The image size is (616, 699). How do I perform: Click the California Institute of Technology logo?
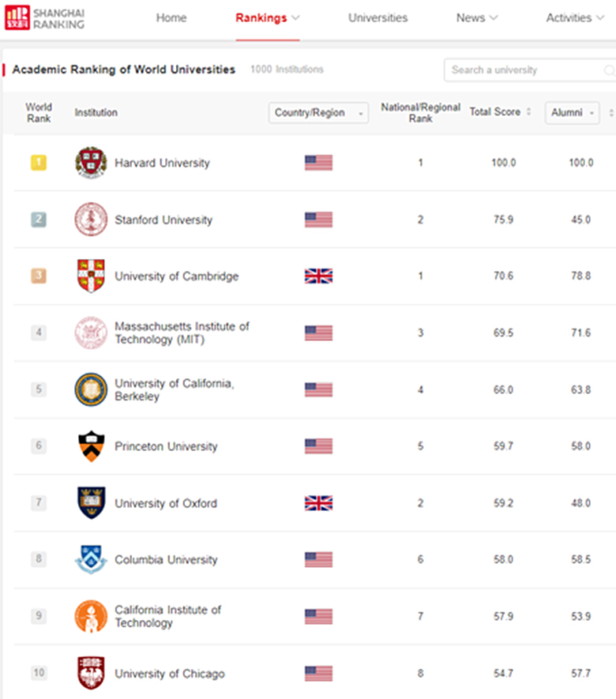click(x=91, y=616)
